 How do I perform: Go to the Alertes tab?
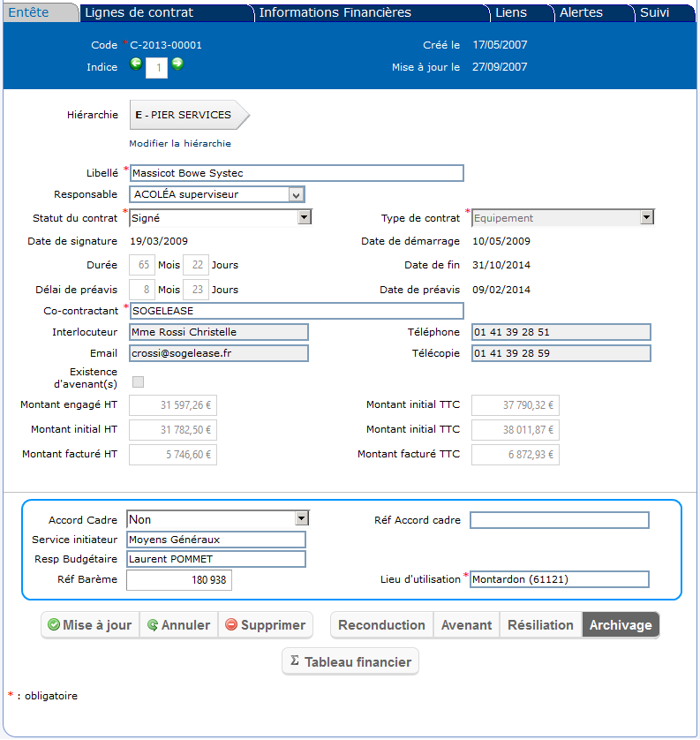[581, 12]
